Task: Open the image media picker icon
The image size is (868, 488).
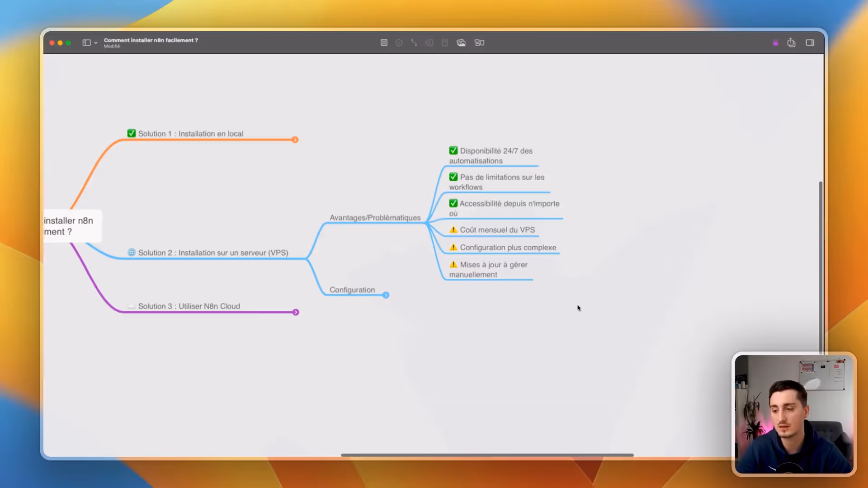Action: click(461, 42)
